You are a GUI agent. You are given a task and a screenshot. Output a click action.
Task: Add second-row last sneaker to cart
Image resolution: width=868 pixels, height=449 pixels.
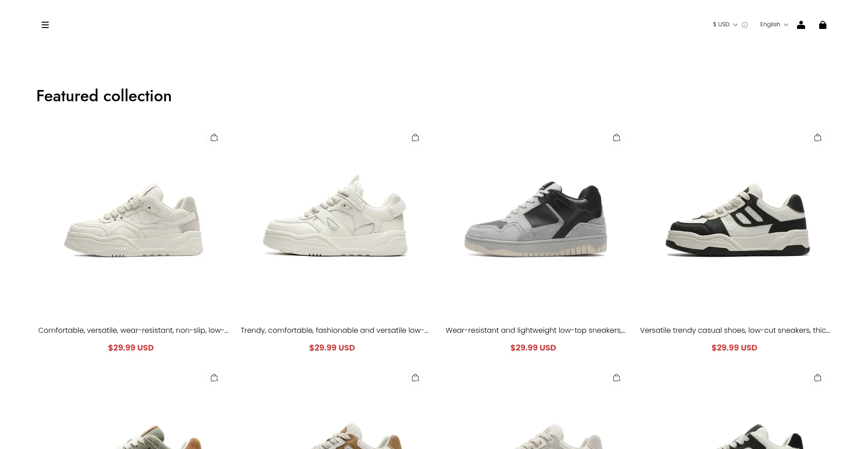pyautogui.click(x=818, y=378)
